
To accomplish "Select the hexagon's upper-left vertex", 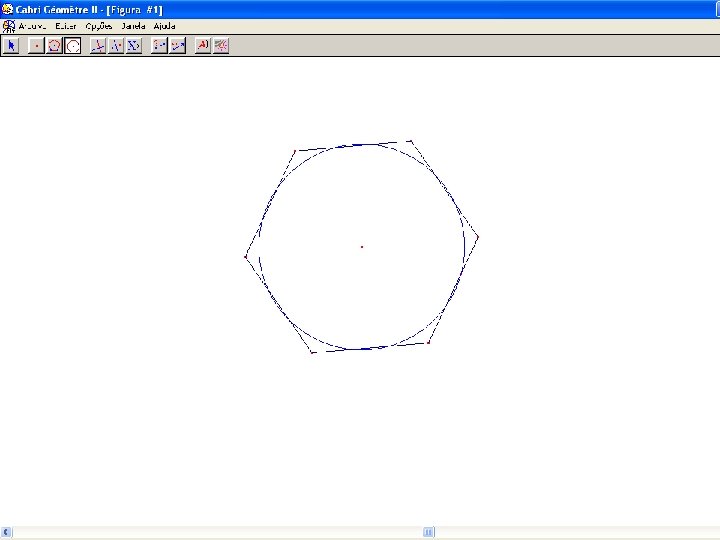I will pos(295,151).
